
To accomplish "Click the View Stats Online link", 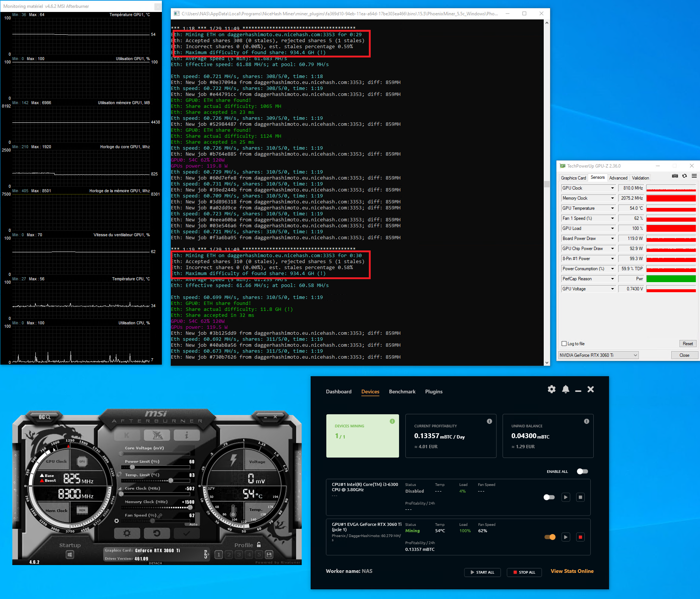I will (572, 571).
